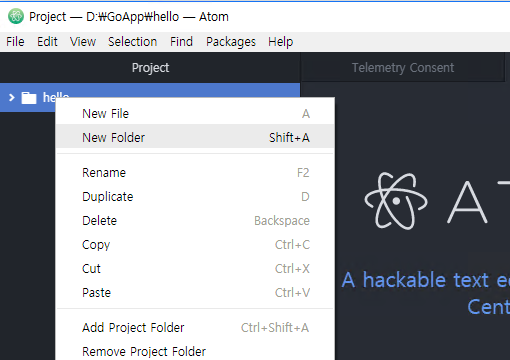Select Delete in the context menu

click(x=195, y=221)
